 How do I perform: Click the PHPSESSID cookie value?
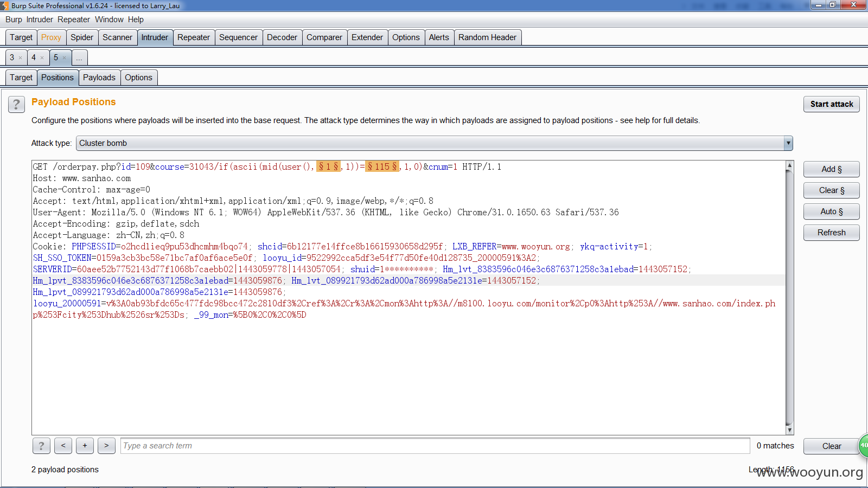(x=184, y=247)
